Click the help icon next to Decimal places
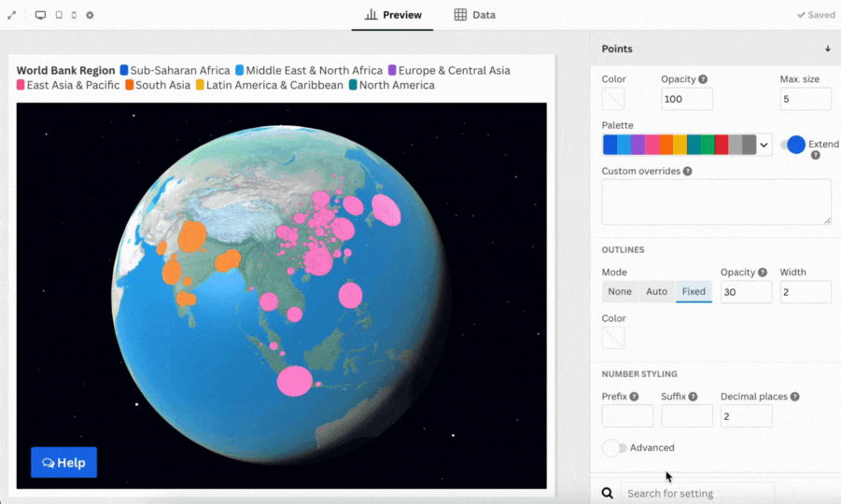 [x=794, y=397]
